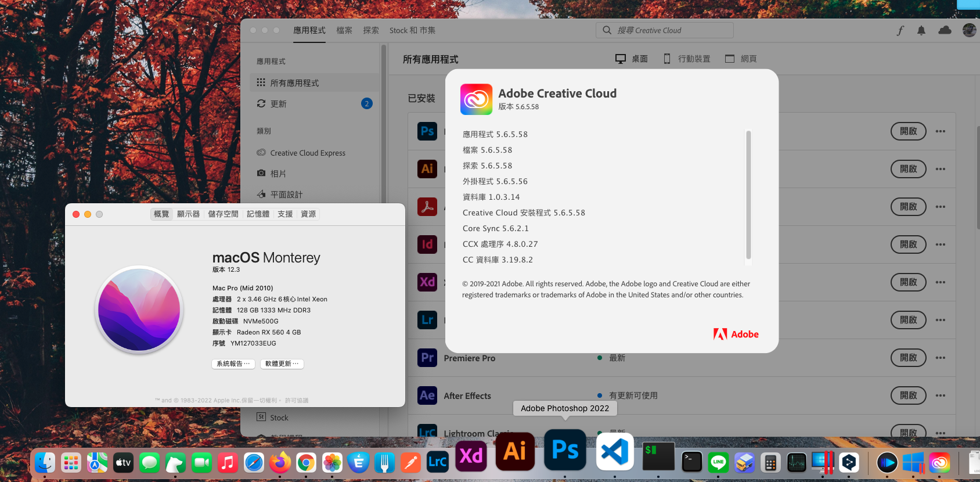Viewport: 980px width, 482px height.
Task: Open more options for Acrobat row
Action: (941, 207)
